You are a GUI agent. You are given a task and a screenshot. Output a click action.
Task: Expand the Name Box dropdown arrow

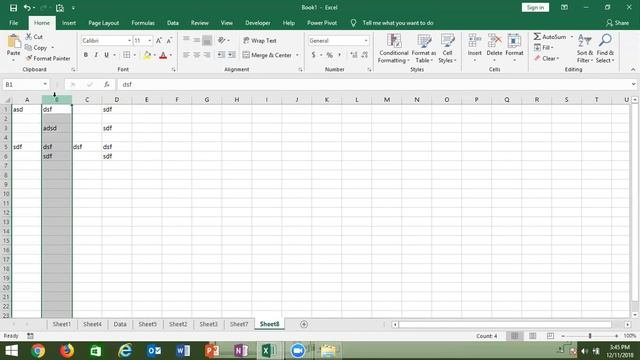pos(45,84)
